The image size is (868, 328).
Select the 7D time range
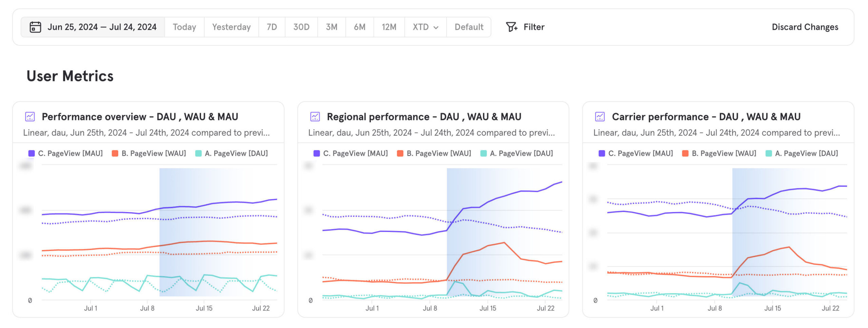272,27
